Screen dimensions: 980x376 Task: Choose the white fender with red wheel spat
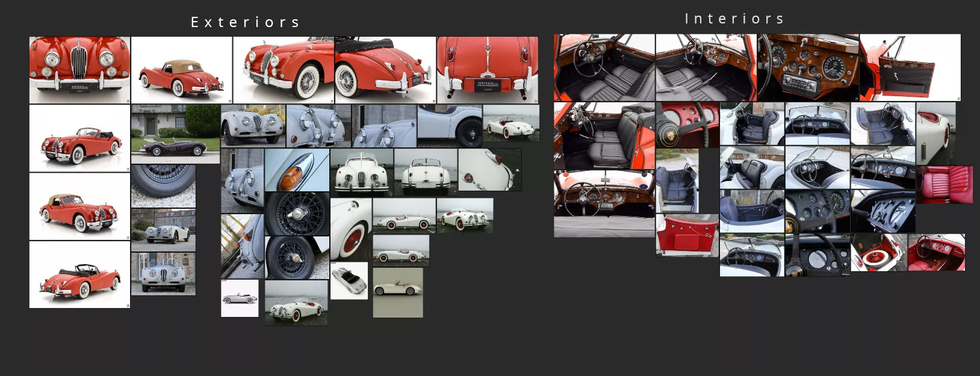click(x=350, y=230)
